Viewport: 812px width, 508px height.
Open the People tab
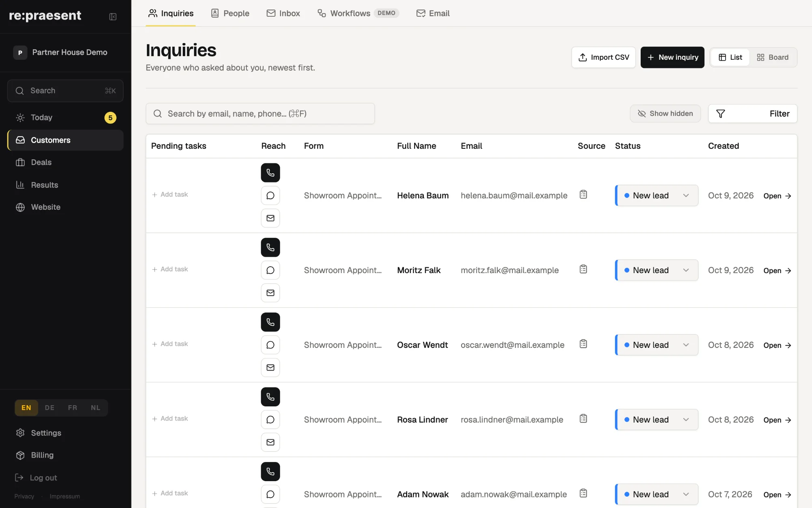coord(230,13)
